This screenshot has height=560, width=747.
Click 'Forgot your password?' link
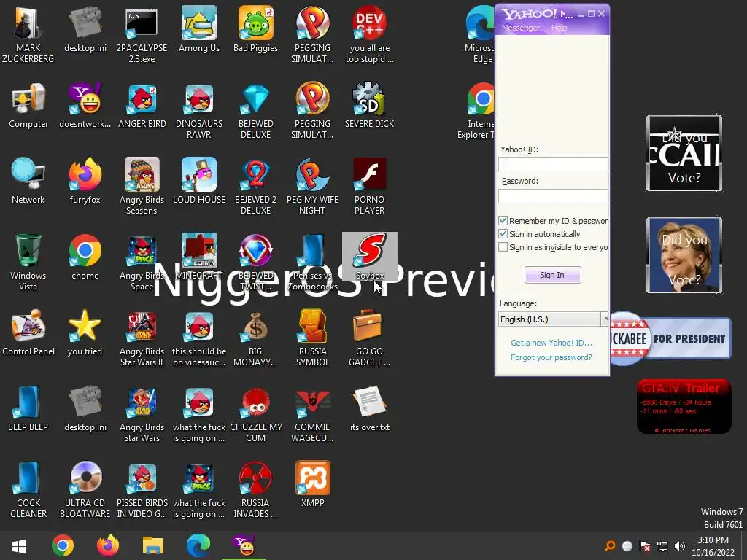[551, 357]
